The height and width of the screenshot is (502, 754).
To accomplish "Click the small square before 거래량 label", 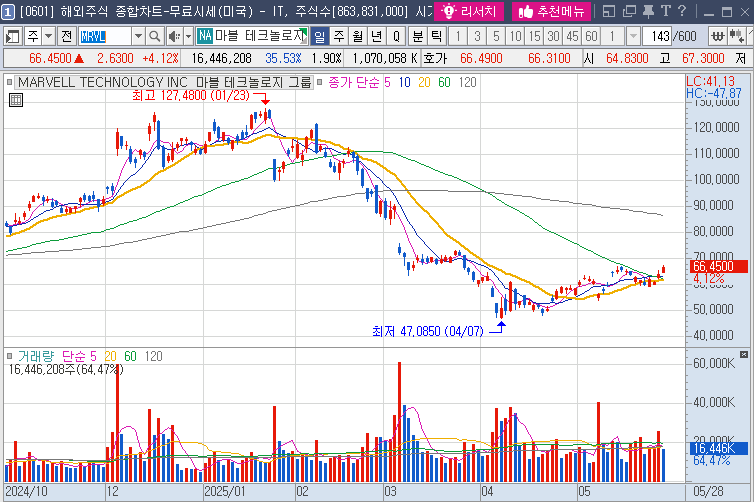I will (x=9, y=356).
